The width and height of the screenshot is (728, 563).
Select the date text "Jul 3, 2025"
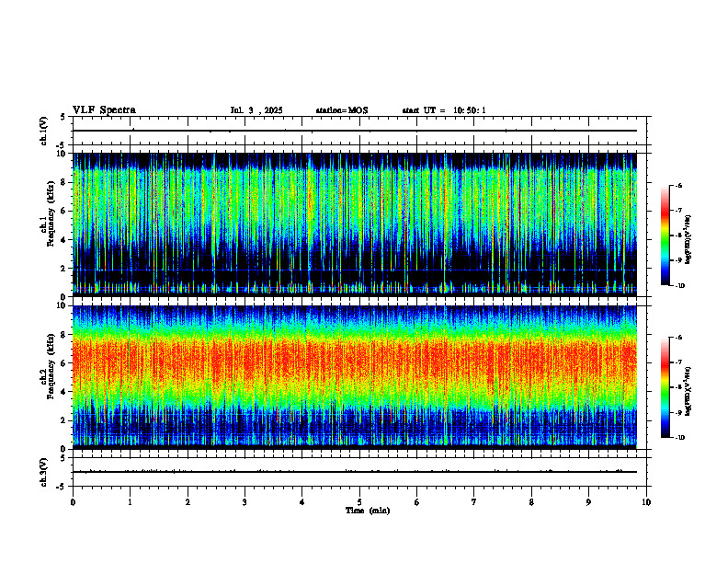coord(256,110)
